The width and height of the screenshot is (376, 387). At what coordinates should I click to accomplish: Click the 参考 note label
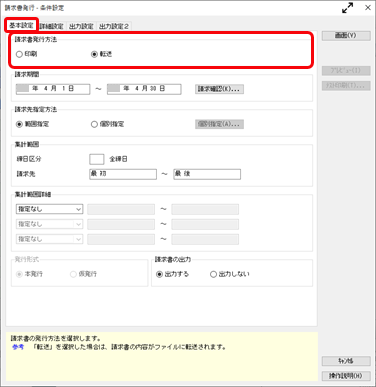click(x=18, y=347)
